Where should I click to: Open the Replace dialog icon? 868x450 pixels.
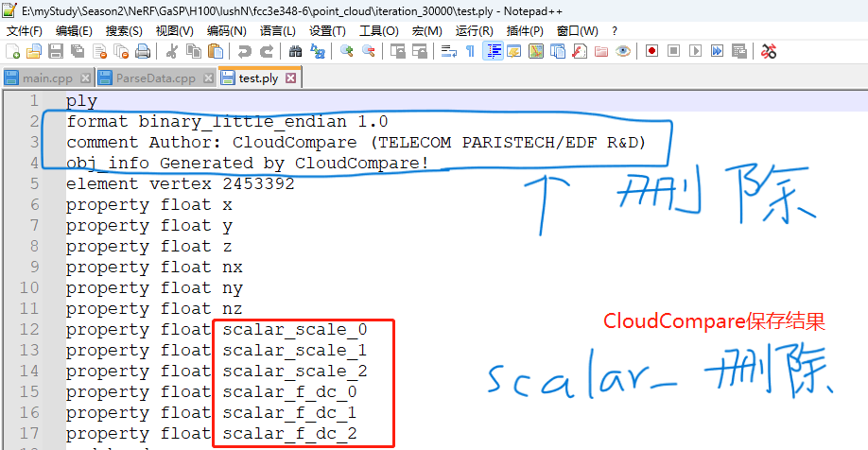click(318, 51)
